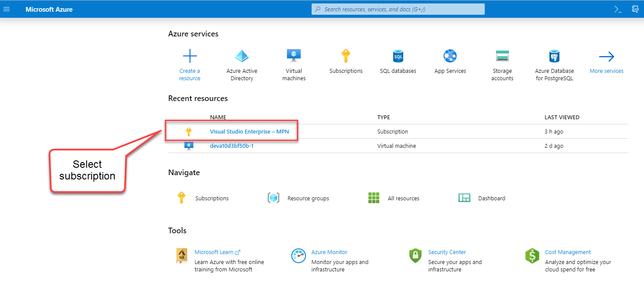Open Subscriptions key icon in Azure services
644x287 pixels.
pyautogui.click(x=346, y=56)
